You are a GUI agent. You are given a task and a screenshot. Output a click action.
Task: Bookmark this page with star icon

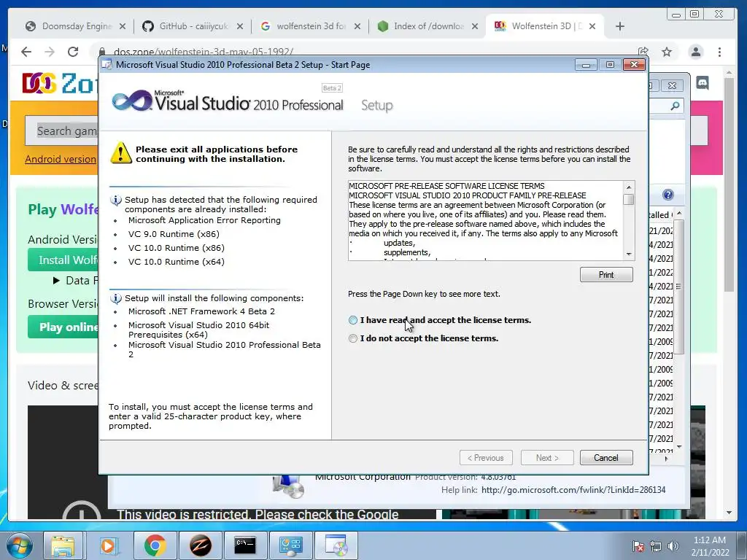coord(667,52)
